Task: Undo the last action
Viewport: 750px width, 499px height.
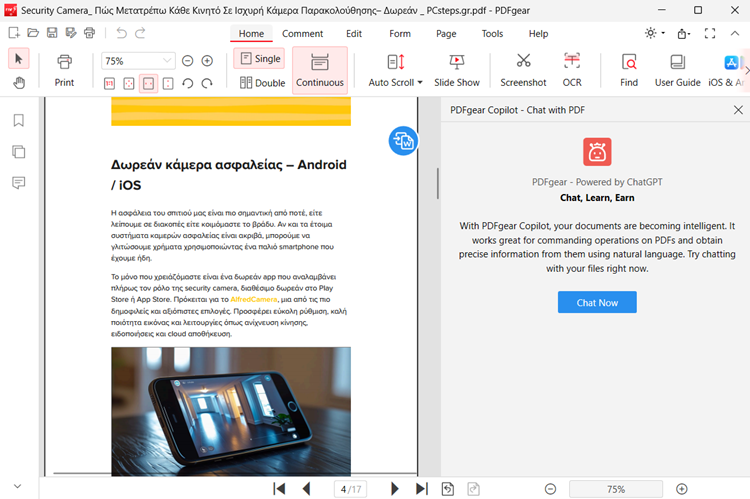Action: pos(121,33)
